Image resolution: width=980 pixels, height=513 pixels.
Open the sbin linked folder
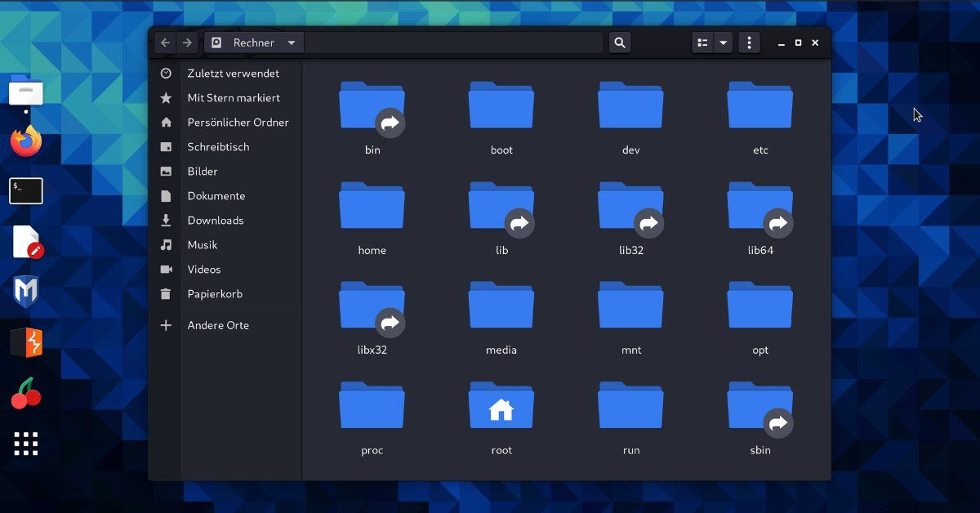click(x=760, y=408)
